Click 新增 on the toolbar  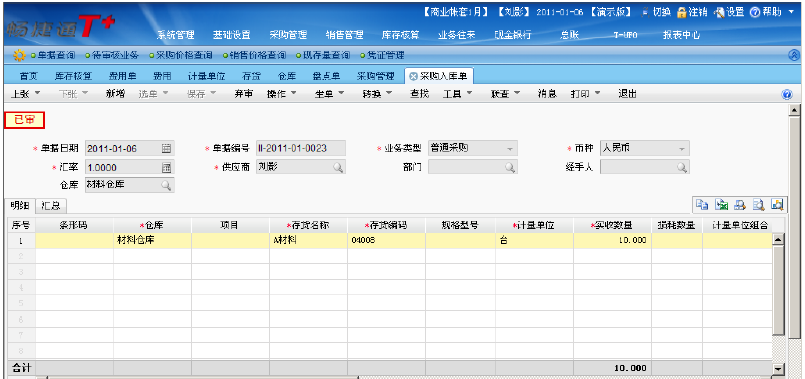pyautogui.click(x=116, y=94)
